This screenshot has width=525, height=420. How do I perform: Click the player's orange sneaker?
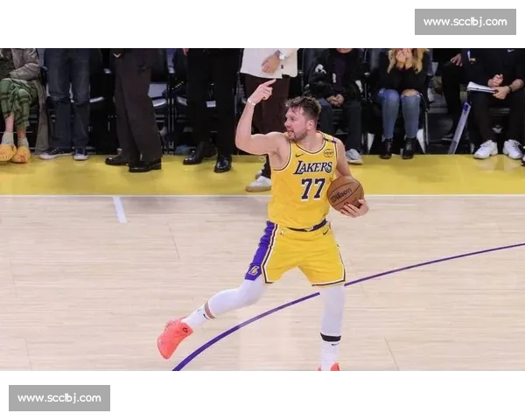pyautogui.click(x=172, y=337)
